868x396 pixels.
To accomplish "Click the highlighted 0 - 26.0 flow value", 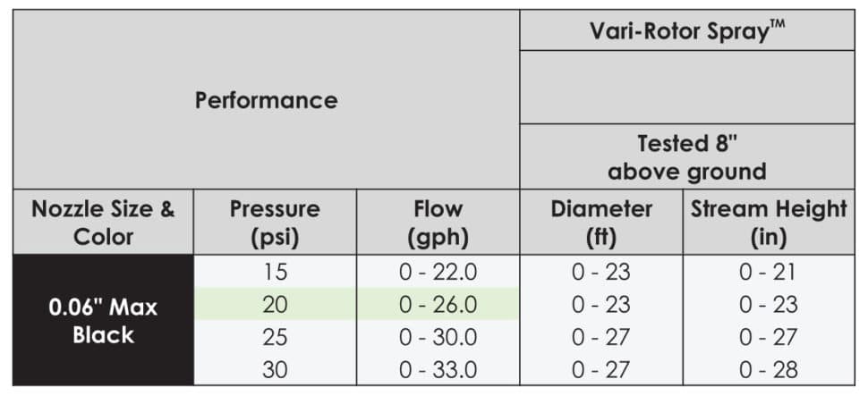I will coord(438,305).
